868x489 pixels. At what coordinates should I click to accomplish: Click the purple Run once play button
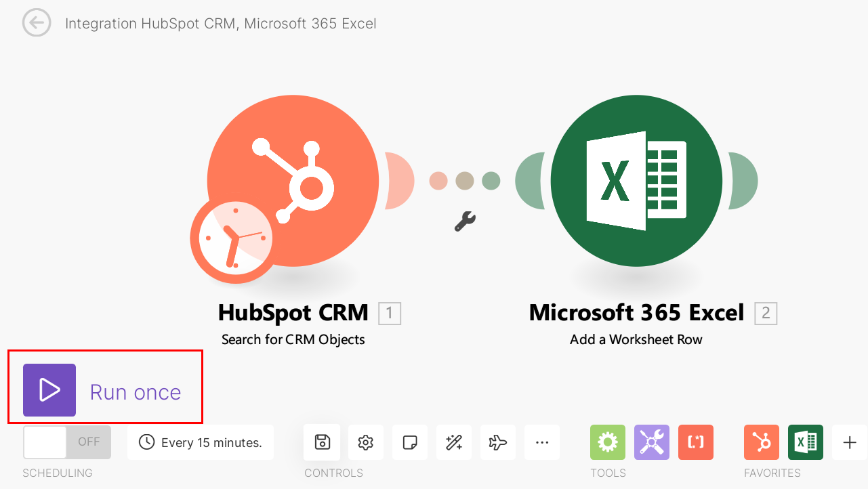pos(49,390)
